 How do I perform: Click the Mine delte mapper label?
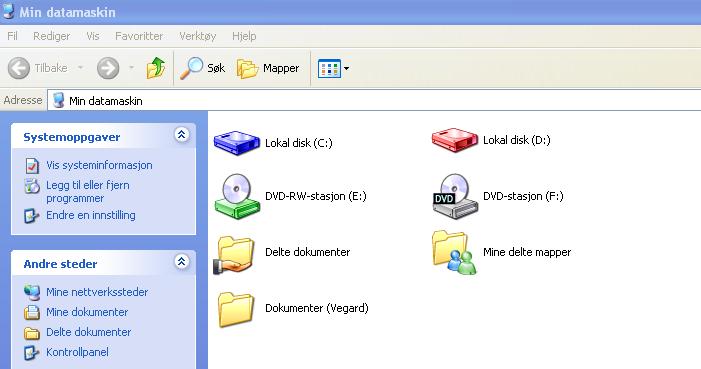point(527,252)
